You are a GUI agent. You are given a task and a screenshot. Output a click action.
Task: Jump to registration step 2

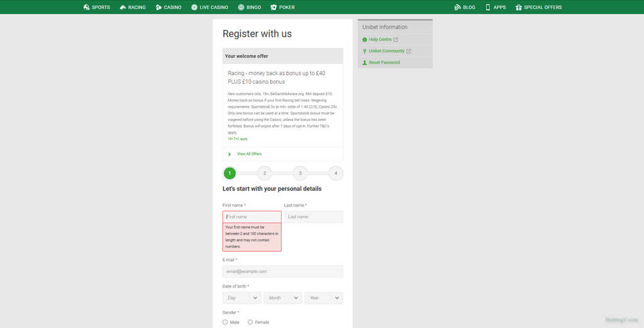click(x=265, y=173)
